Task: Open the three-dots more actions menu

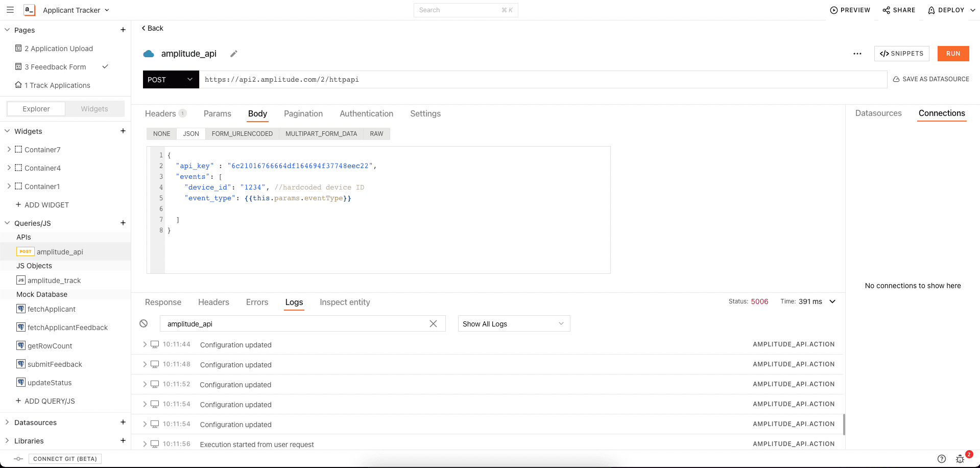Action: click(x=857, y=54)
